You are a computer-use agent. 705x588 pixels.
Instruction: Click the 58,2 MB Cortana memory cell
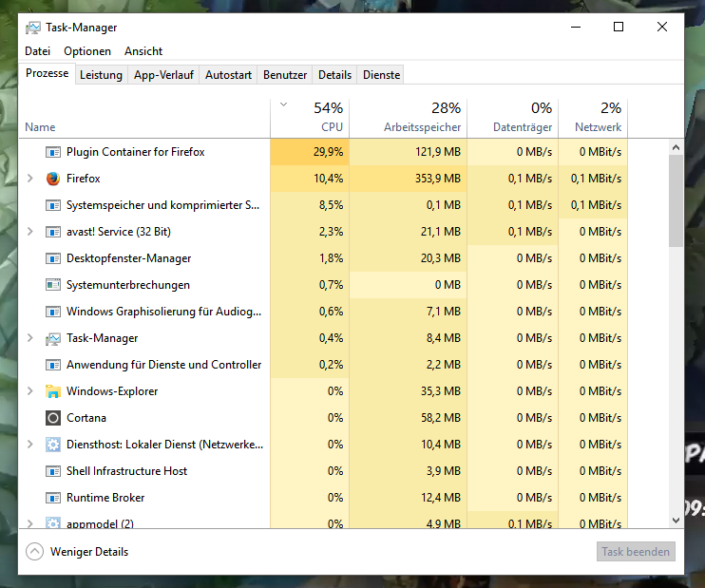pyautogui.click(x=409, y=418)
